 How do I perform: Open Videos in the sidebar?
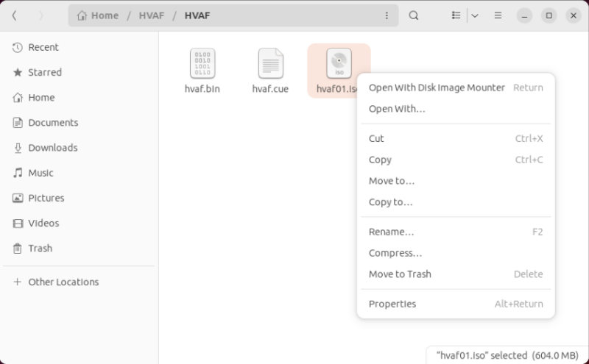click(x=79, y=224)
